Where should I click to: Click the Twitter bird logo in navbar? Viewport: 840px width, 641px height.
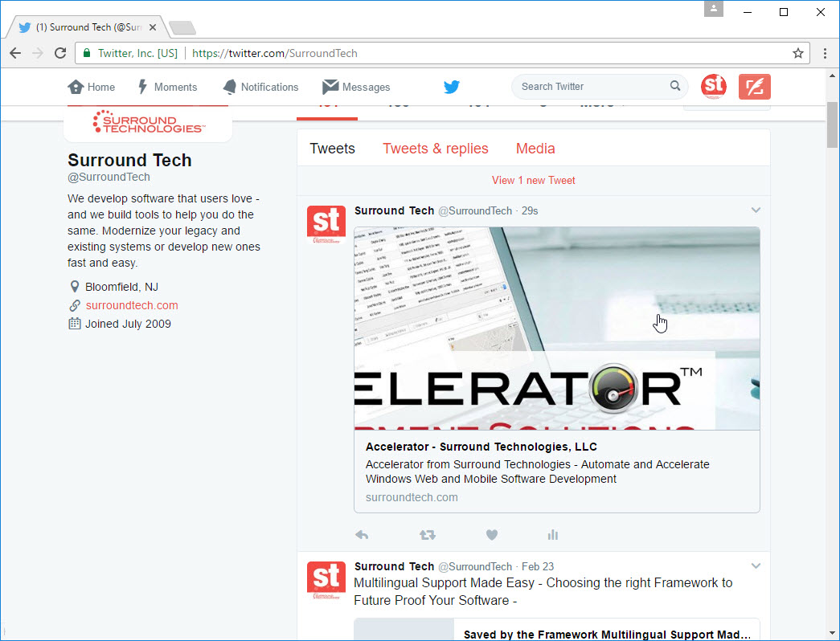point(452,87)
